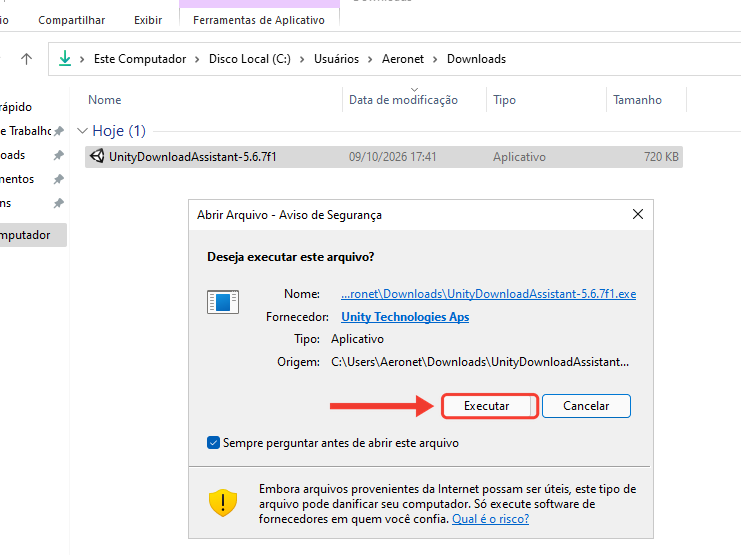Expand chevron after Este Computador breadcrumb
The image size is (741, 555).
[x=198, y=60]
